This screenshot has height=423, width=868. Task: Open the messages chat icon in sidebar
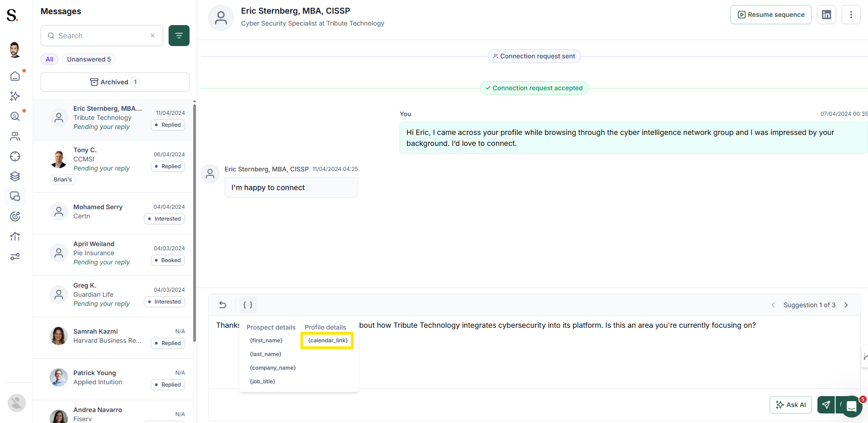click(x=15, y=196)
